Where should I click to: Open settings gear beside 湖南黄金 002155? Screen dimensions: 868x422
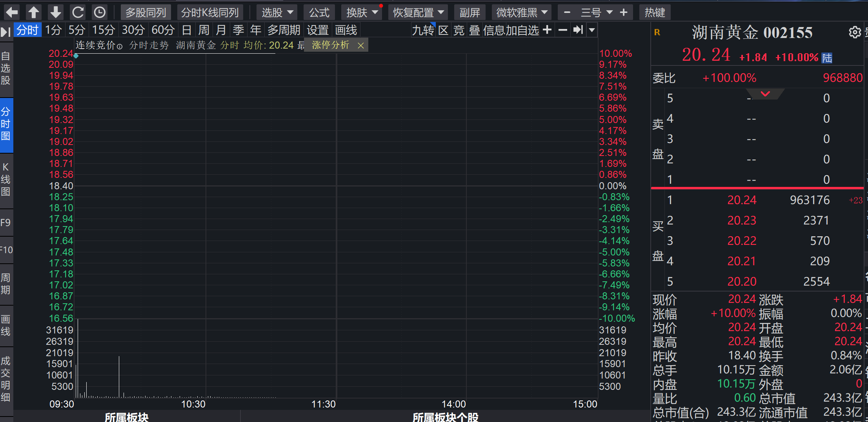(855, 32)
